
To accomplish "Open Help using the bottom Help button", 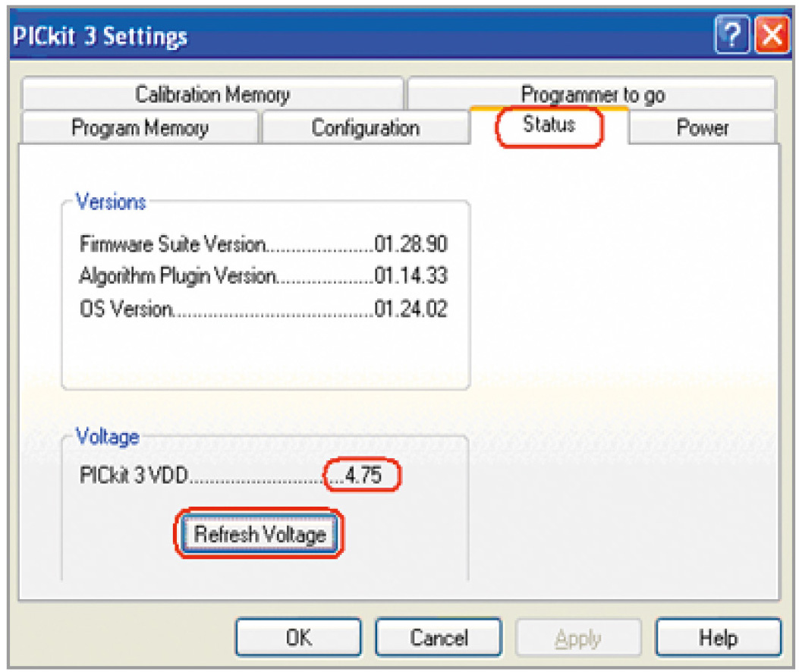I will pos(718,638).
